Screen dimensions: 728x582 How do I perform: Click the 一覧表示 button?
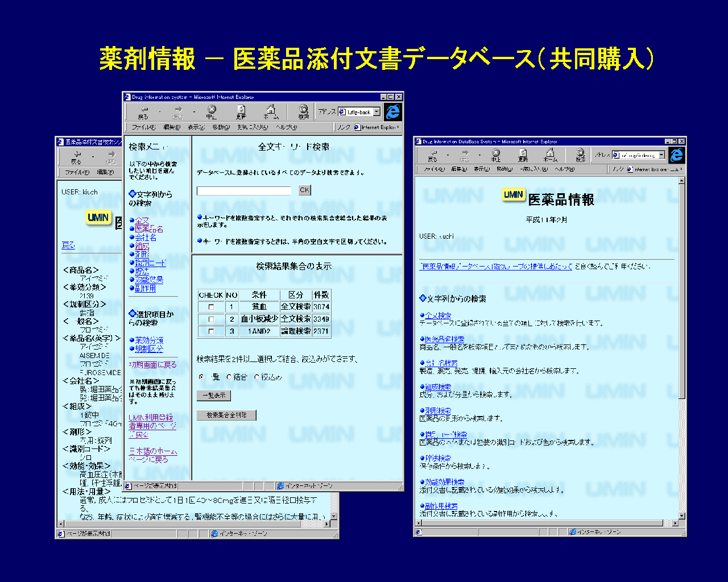[214, 395]
